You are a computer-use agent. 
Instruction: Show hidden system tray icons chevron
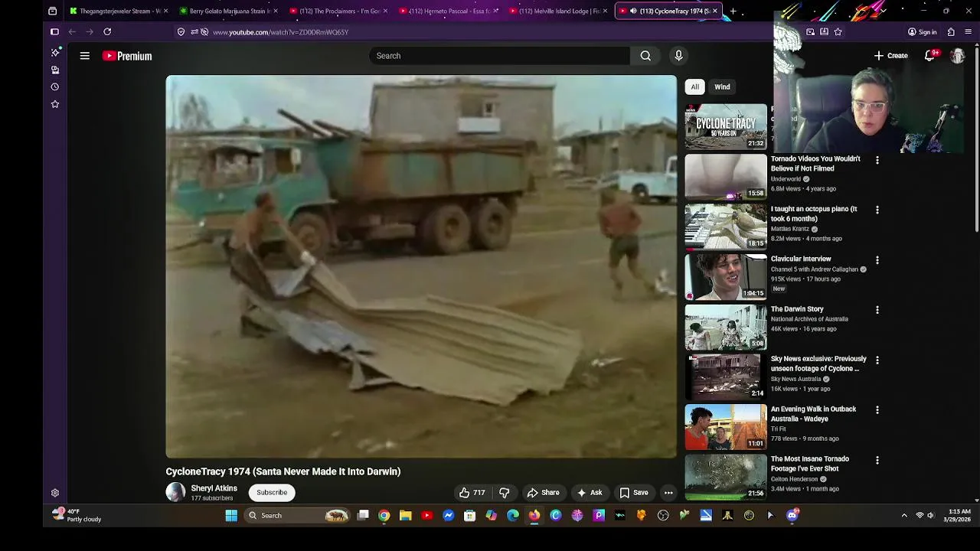904,515
